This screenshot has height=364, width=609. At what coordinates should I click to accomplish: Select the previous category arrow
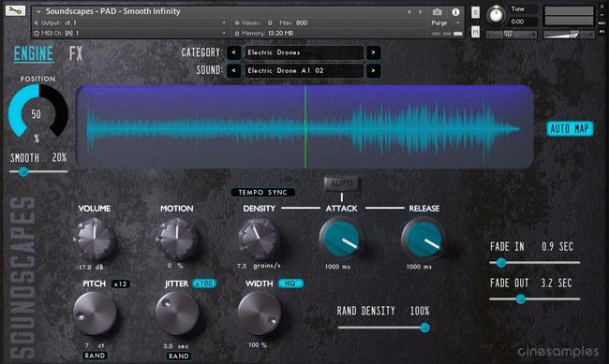[x=234, y=52]
